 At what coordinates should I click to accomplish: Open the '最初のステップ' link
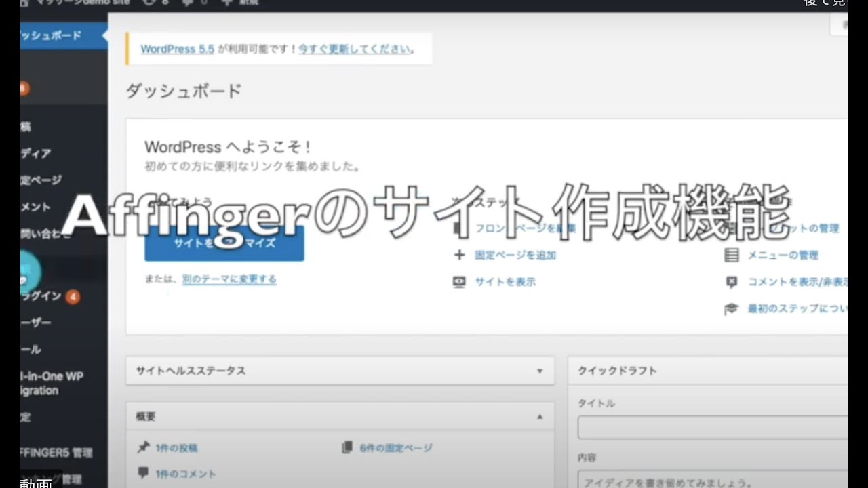(x=797, y=308)
